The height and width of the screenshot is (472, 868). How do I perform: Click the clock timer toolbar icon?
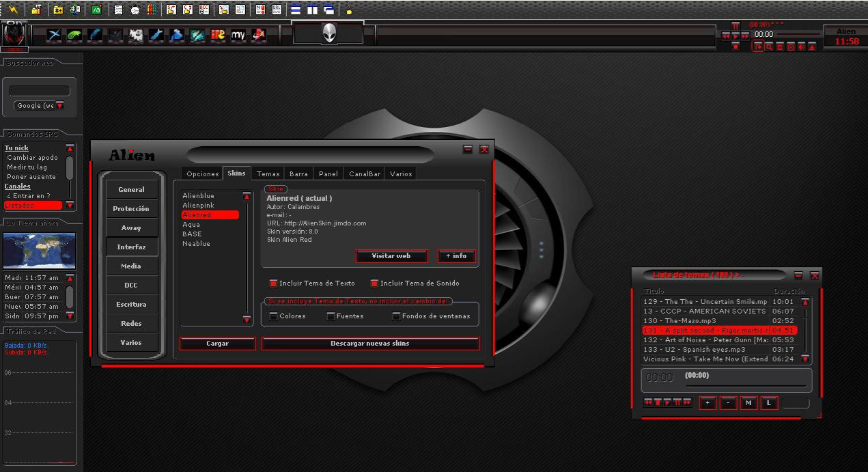[x=135, y=10]
